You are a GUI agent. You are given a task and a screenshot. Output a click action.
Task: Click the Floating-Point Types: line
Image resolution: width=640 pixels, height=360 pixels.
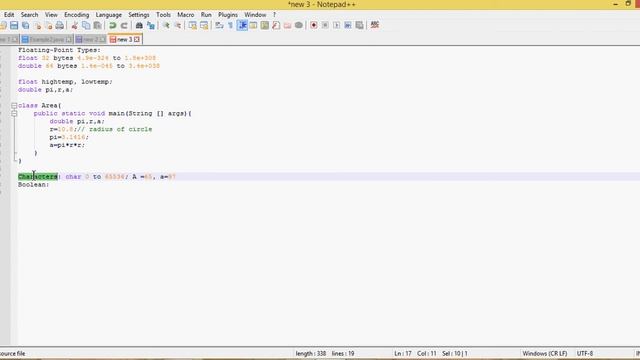pyautogui.click(x=59, y=50)
